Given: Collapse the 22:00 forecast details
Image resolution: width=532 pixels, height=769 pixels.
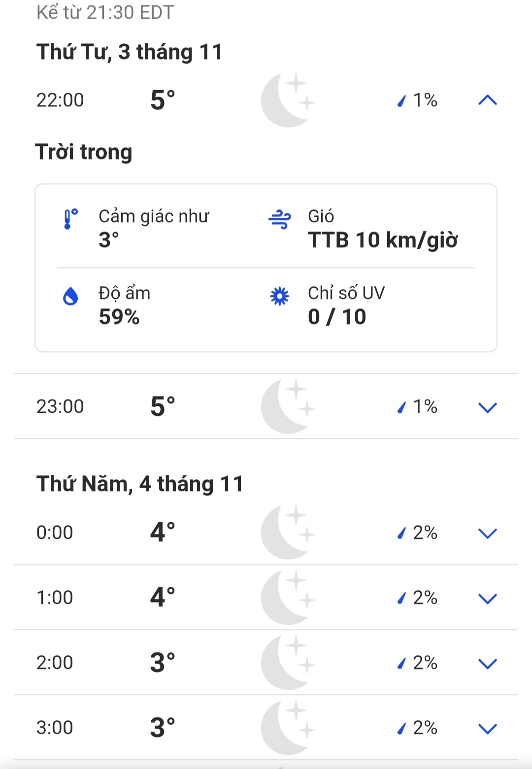Looking at the screenshot, I should point(487,100).
